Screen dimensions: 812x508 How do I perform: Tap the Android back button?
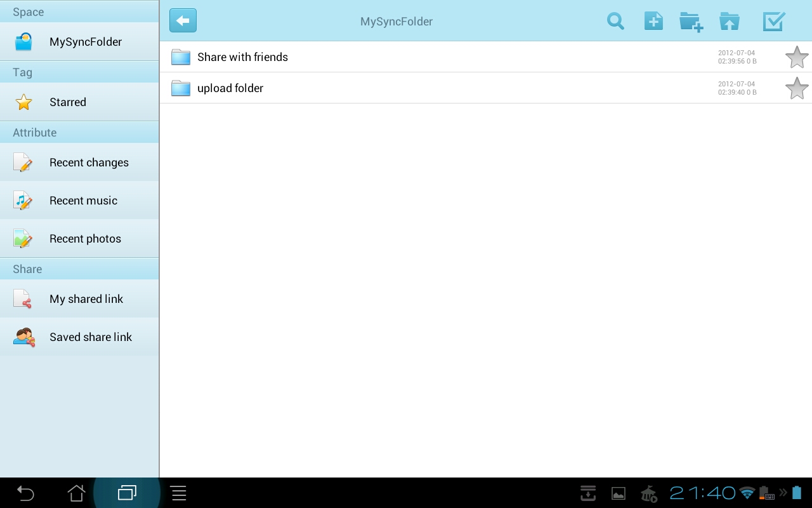pyautogui.click(x=25, y=493)
